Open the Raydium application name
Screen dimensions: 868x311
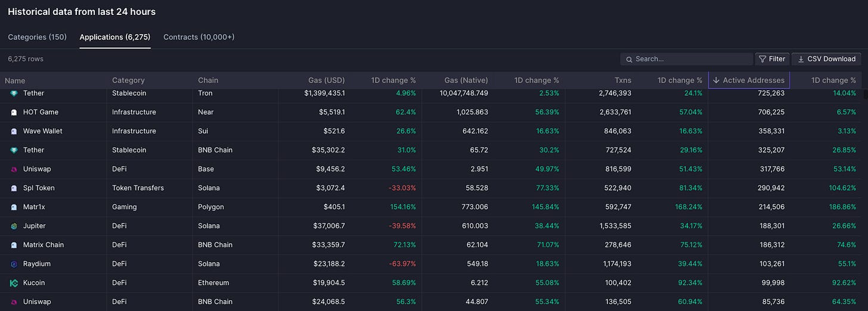point(37,264)
